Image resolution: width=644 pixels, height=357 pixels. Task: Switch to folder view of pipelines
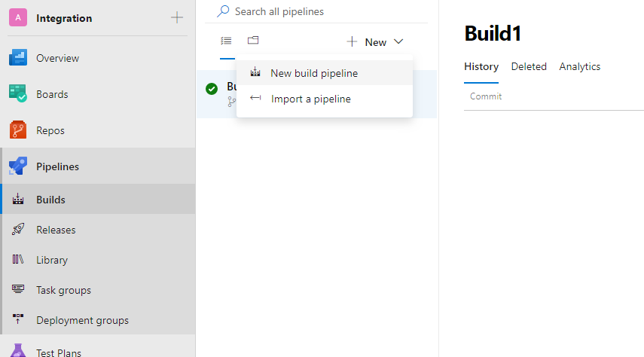(x=253, y=41)
